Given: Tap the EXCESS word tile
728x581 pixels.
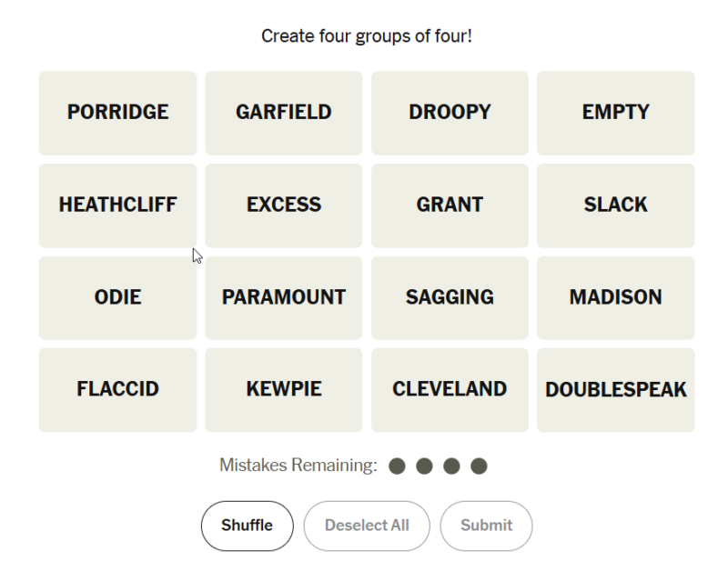Looking at the screenshot, I should [x=284, y=205].
